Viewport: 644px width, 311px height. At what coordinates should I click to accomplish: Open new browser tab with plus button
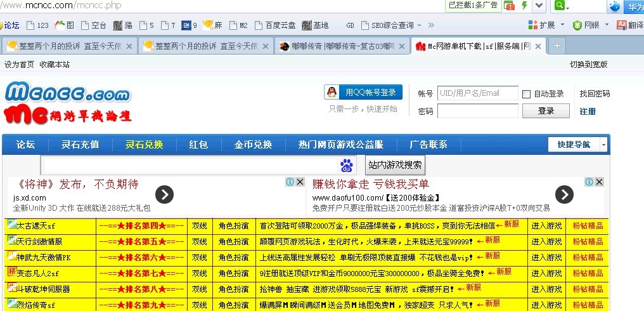557,46
